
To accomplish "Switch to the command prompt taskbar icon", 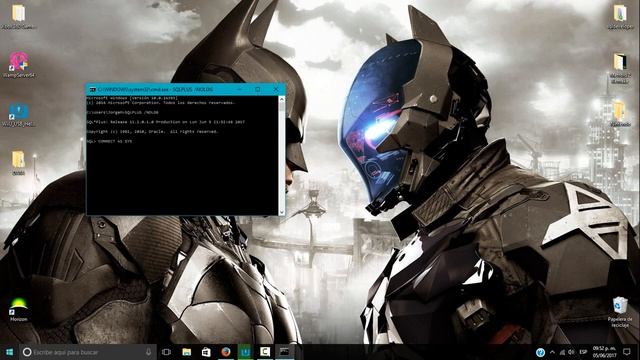I will pyautogui.click(x=284, y=352).
